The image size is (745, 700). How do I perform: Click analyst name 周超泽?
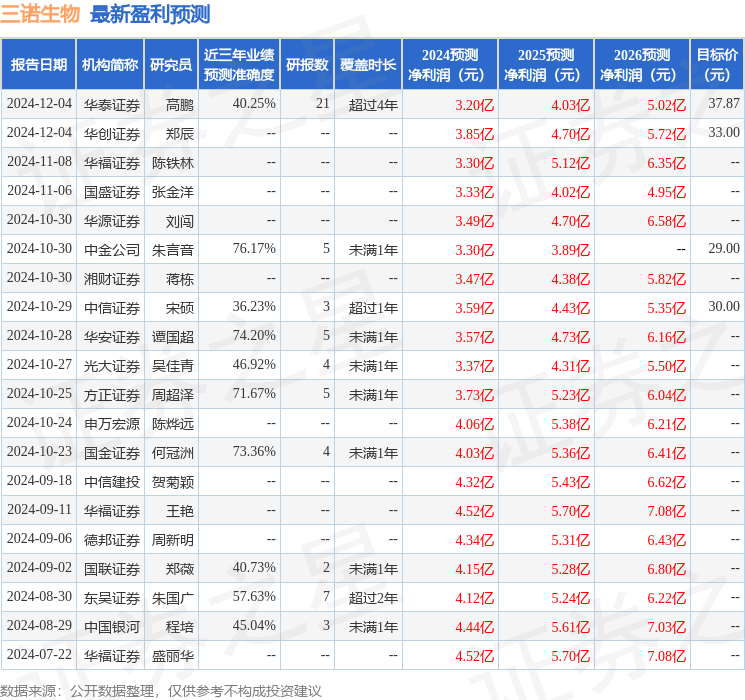[173, 395]
